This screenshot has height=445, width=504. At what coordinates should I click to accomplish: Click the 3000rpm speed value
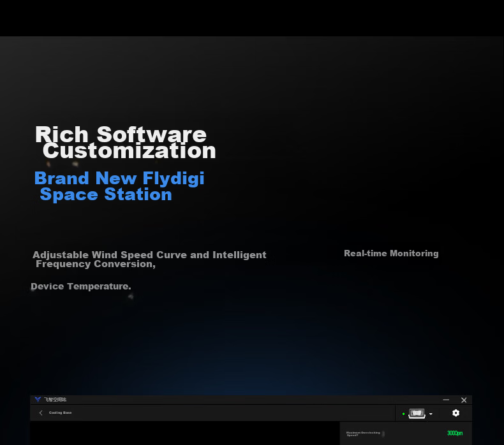(455, 433)
